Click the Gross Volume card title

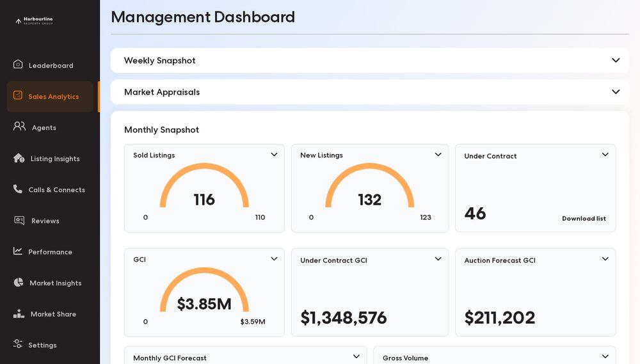point(405,358)
